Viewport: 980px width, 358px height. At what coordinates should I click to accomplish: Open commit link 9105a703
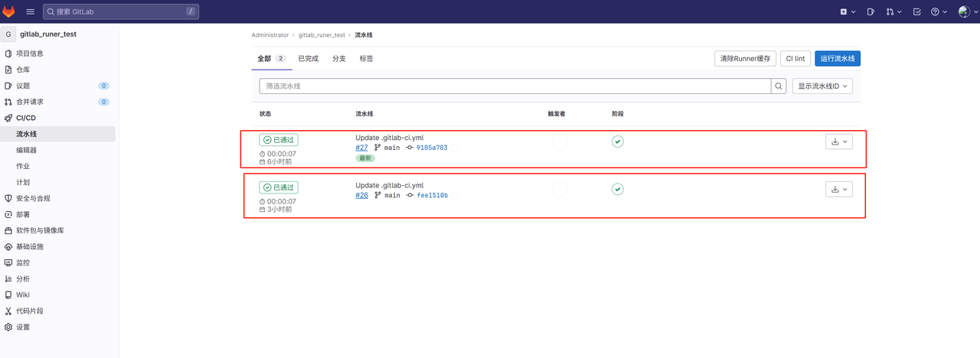tap(431, 148)
